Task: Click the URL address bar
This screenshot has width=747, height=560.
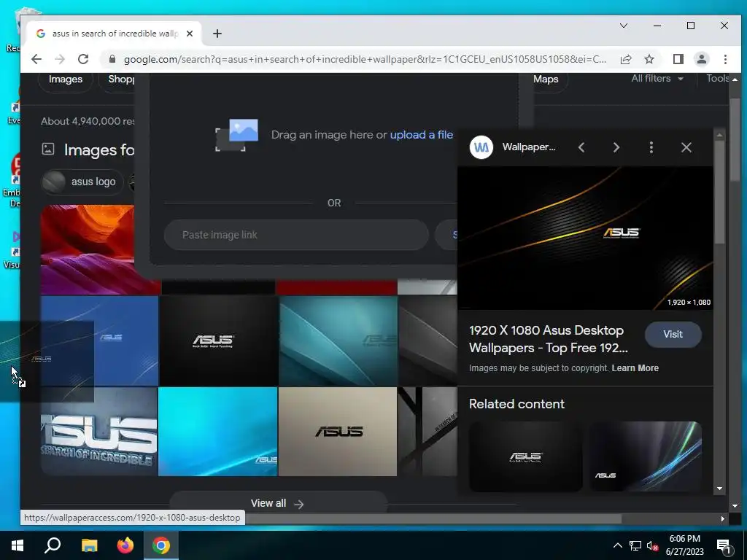Action: pyautogui.click(x=365, y=59)
